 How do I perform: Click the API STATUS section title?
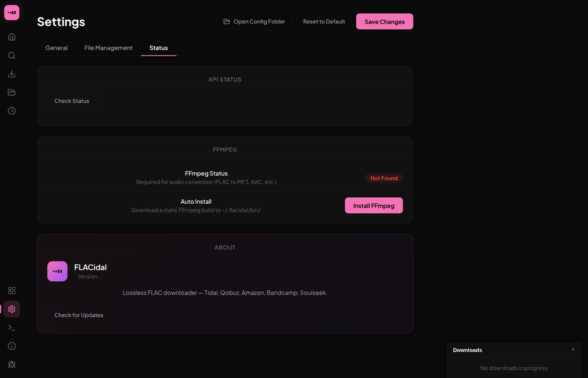[x=225, y=79]
